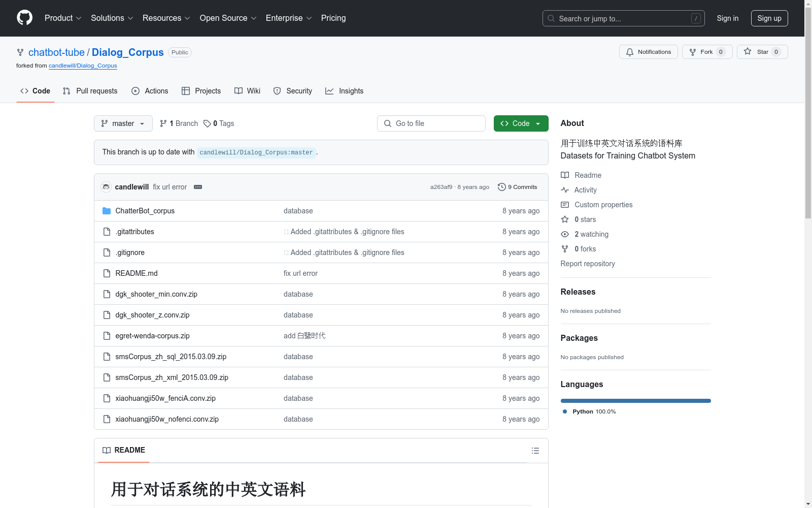The image size is (812, 508).
Task: Open commit hash a263af9
Action: [x=441, y=187]
